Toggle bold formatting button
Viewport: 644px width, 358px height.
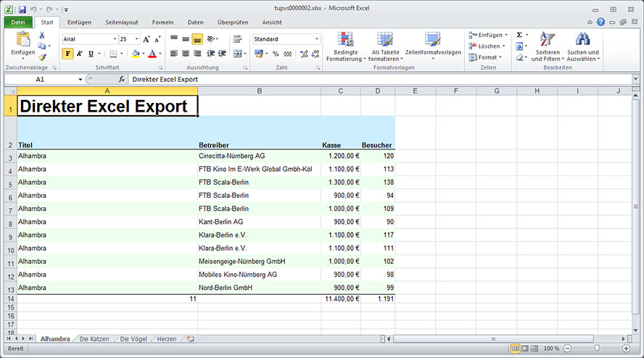point(67,54)
